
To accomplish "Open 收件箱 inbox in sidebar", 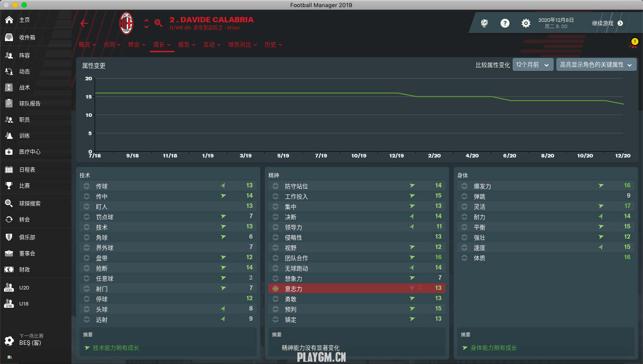I will pos(27,37).
